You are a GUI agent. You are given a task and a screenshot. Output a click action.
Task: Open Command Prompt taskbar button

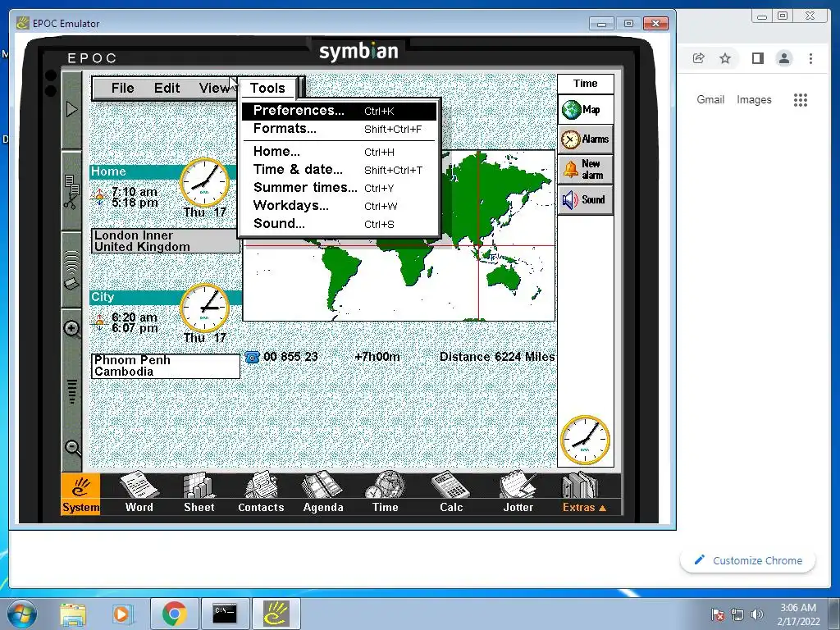pyautogui.click(x=224, y=614)
